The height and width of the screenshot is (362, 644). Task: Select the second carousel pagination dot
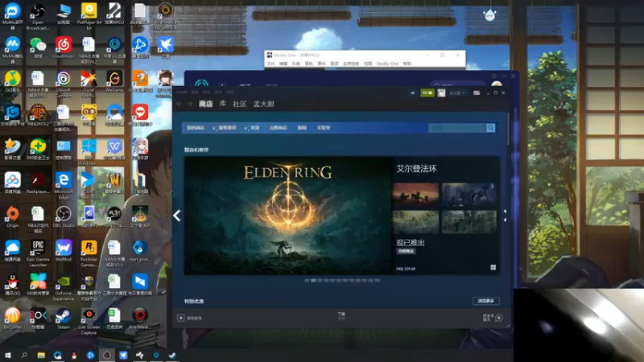click(x=313, y=280)
